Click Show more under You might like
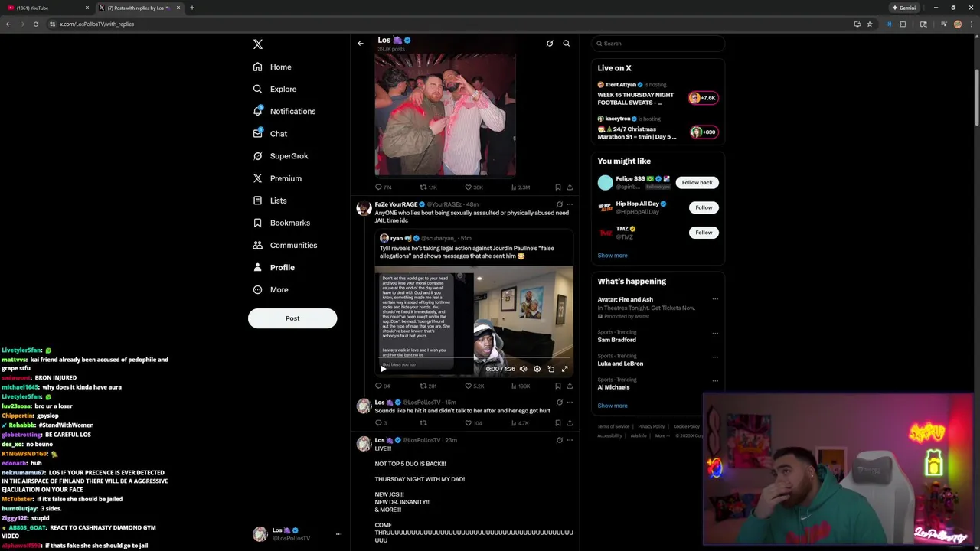 (612, 255)
